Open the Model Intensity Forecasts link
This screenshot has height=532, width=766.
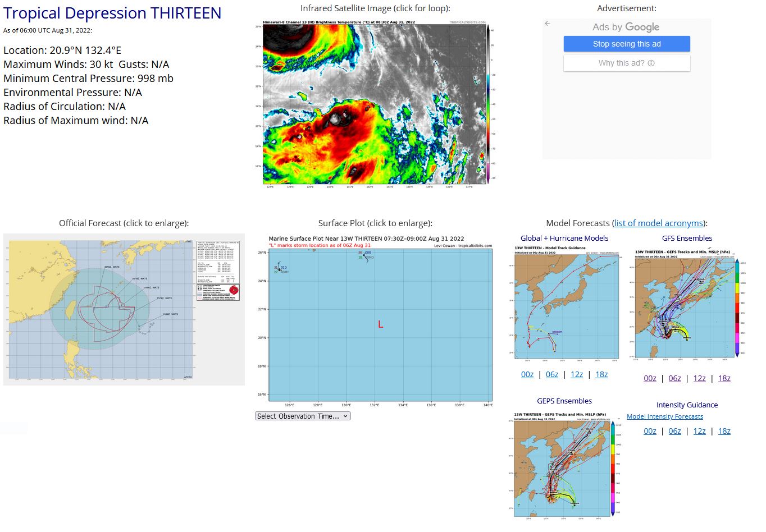[x=664, y=416]
